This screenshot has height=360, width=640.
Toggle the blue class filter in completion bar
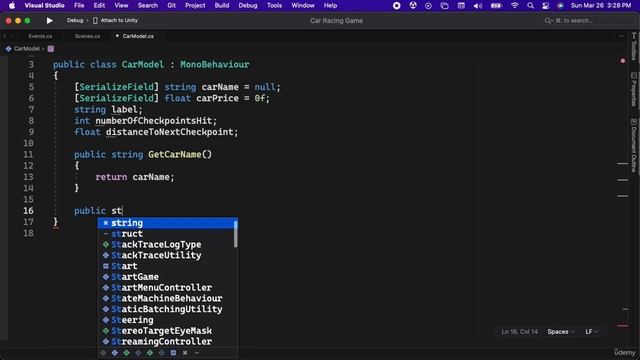click(115, 353)
